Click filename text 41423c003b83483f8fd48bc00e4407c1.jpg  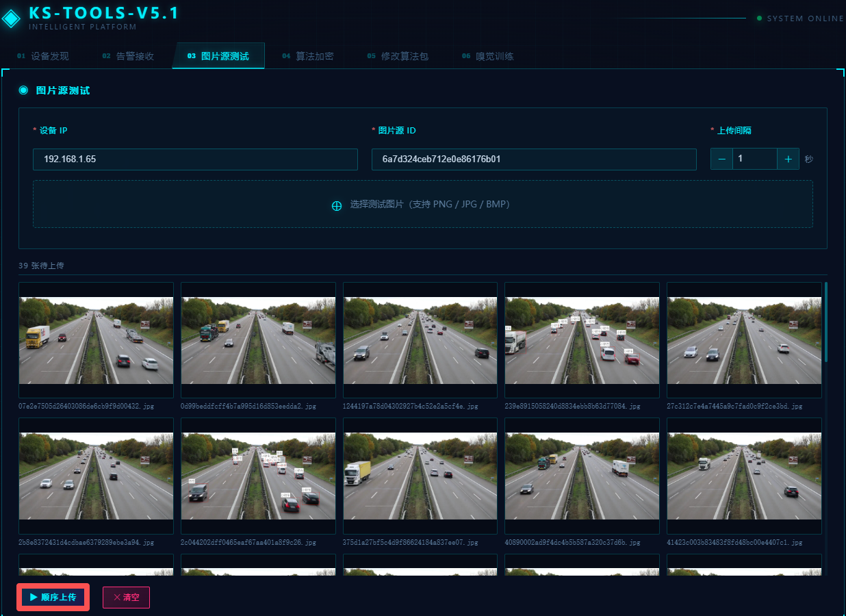734,542
